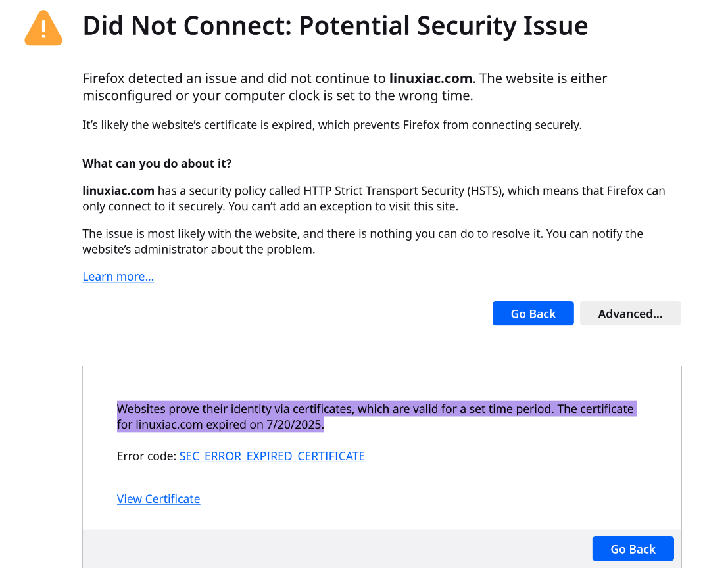Click bold linuxiac.com before the HSTS explanation
Screen dimensions: 728x568
[x=118, y=191]
